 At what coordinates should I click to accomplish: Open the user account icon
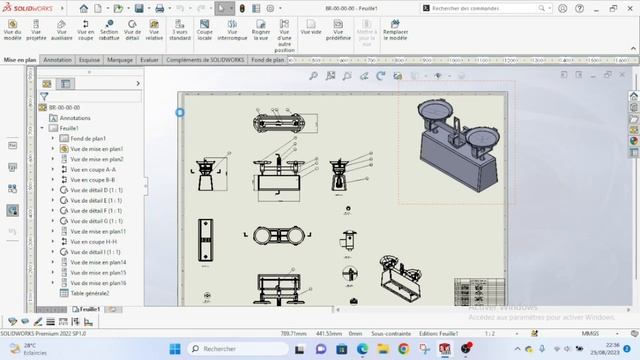[562, 8]
